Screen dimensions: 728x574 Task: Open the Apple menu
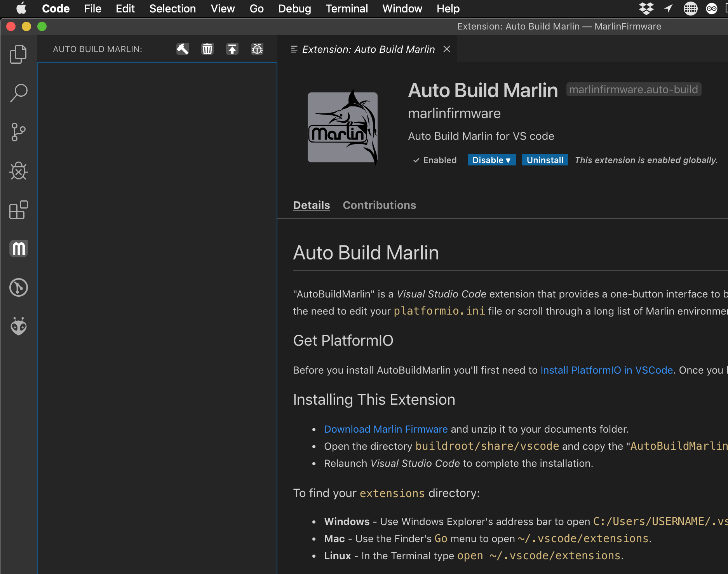coord(21,8)
